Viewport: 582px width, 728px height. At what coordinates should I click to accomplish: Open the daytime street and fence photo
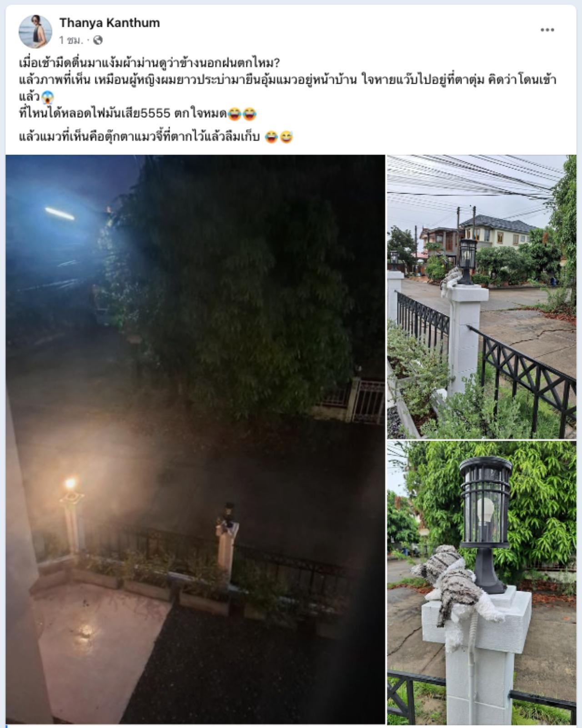pos(482,297)
